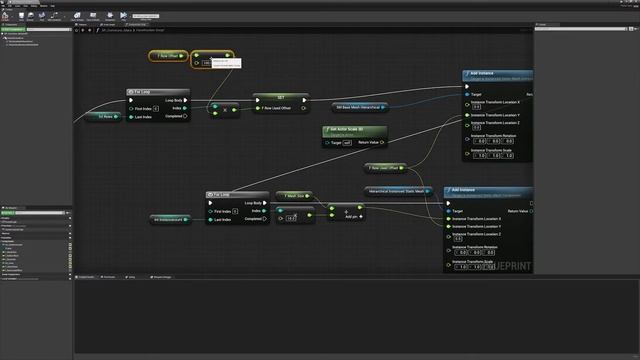Select Hierarchical Instanced Static Mesh node
Viewport: 640px width, 360px height.
click(397, 191)
